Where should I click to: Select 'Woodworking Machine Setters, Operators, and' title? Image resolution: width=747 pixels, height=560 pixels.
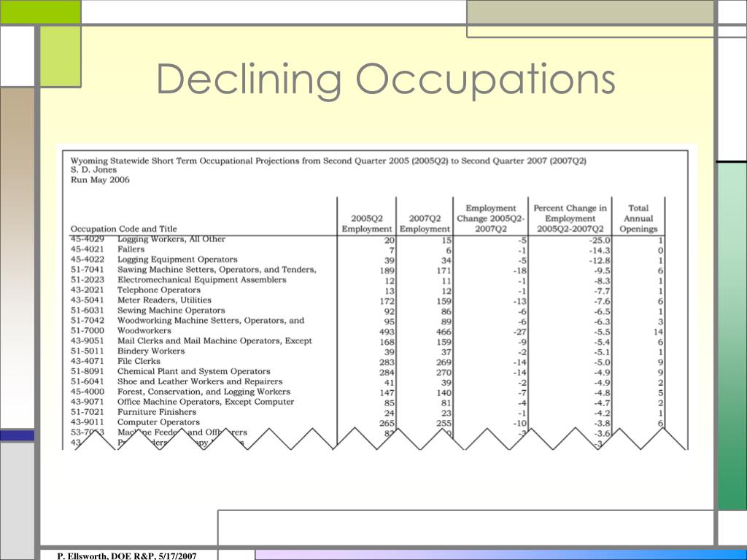(211, 321)
